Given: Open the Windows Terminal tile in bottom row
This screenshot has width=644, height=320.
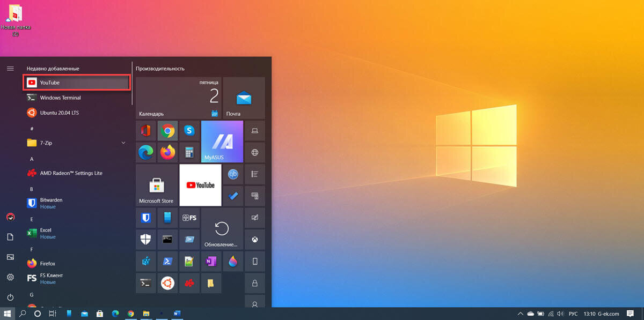Looking at the screenshot, I should pos(146,283).
